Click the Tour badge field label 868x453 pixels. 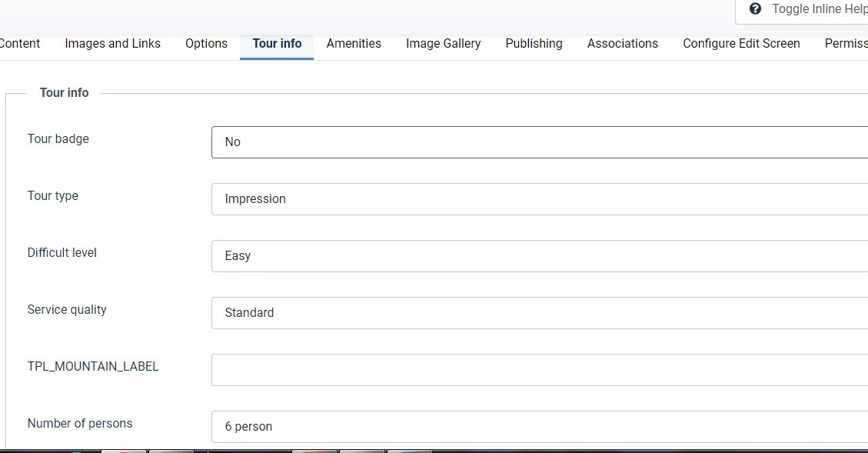point(58,139)
